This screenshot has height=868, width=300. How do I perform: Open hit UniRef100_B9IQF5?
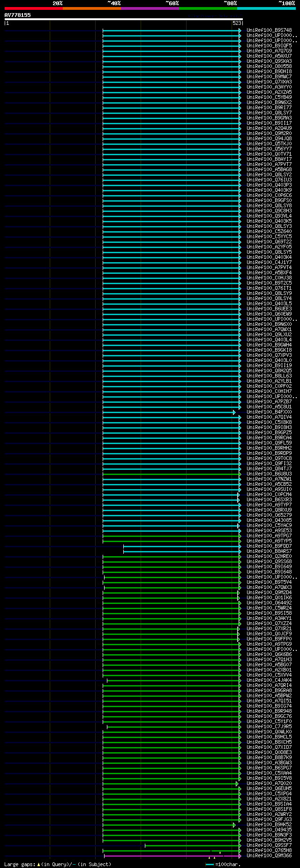tap(269, 46)
